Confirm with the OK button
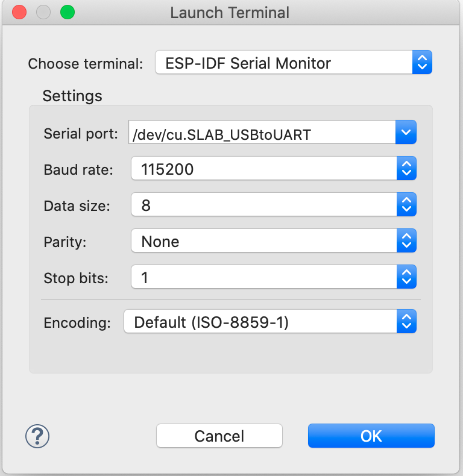Viewport: 463px width, 476px height. pyautogui.click(x=371, y=436)
